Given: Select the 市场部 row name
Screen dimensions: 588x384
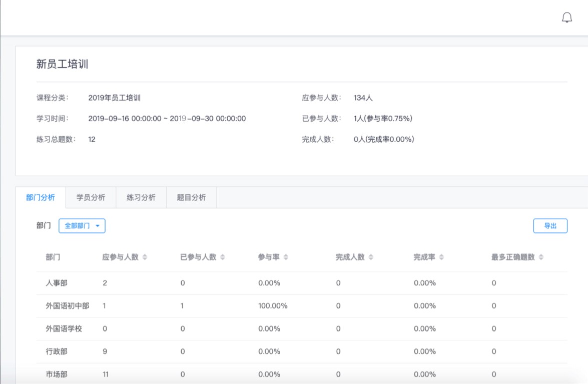Looking at the screenshot, I should [57, 374].
